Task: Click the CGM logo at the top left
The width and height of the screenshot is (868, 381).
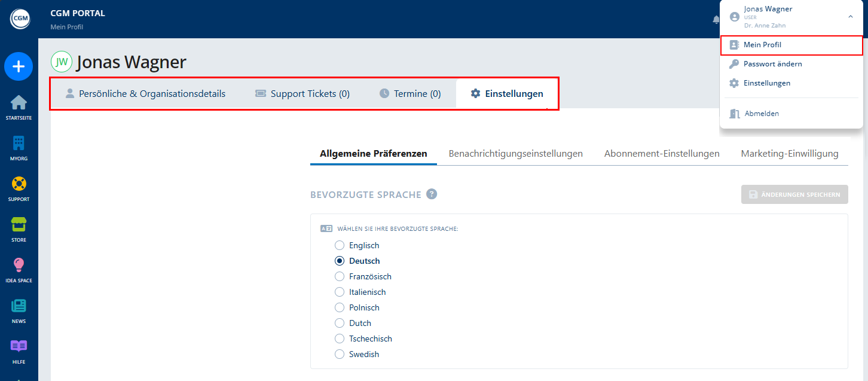Action: [20, 18]
